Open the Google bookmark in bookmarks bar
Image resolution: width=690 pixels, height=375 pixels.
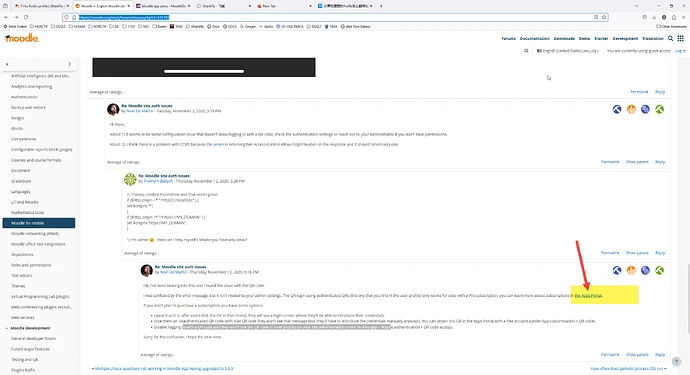[x=248, y=26]
